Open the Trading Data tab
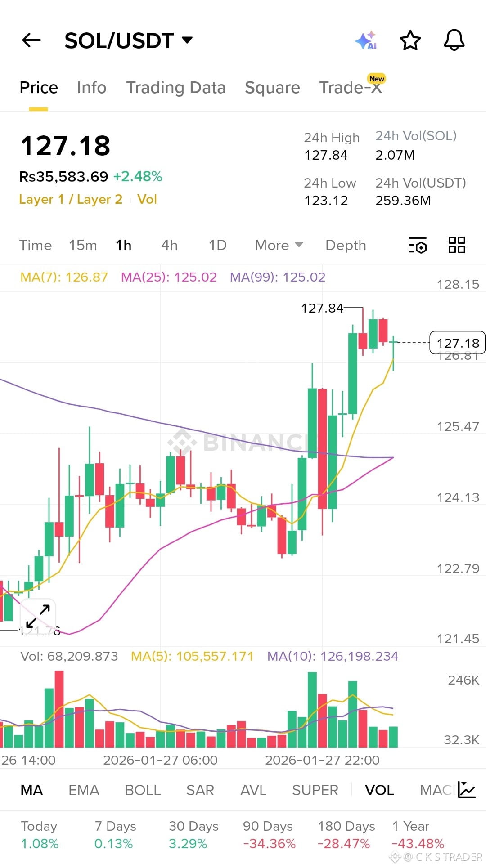Image resolution: width=486 pixels, height=868 pixels. (176, 87)
